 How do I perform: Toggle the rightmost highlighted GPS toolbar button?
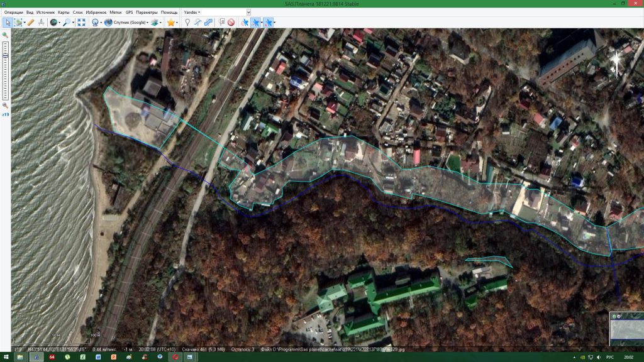pyautogui.click(x=269, y=22)
